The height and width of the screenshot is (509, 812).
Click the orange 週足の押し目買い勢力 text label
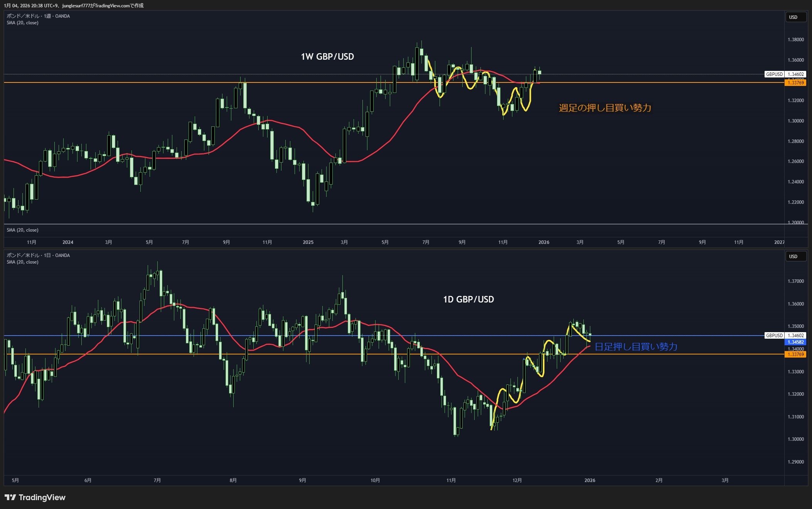(605, 108)
